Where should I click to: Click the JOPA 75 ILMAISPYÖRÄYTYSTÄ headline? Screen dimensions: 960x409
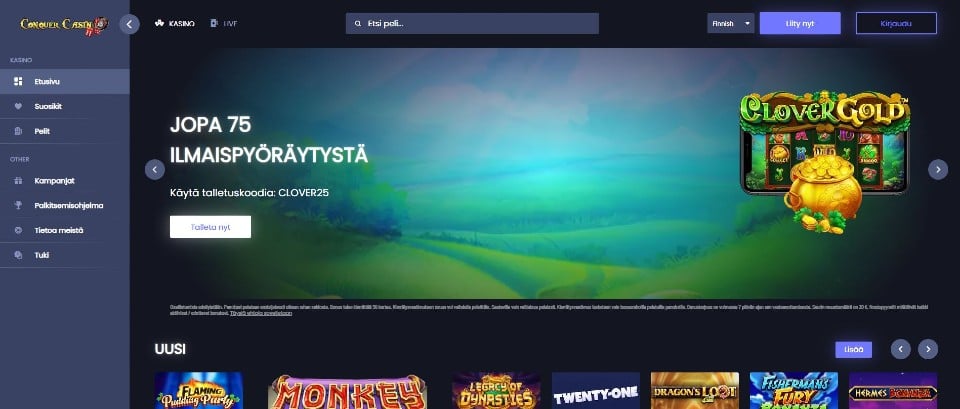[269, 140]
